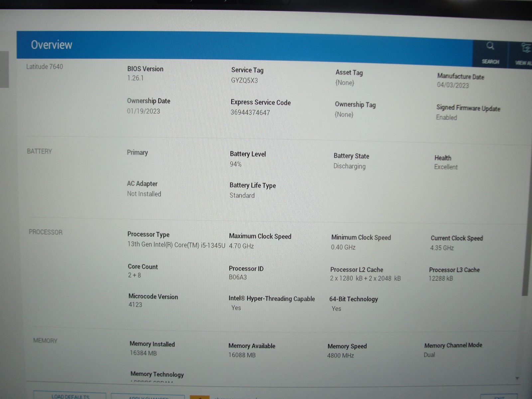Select Microcode Version value 4123

pos(135,305)
